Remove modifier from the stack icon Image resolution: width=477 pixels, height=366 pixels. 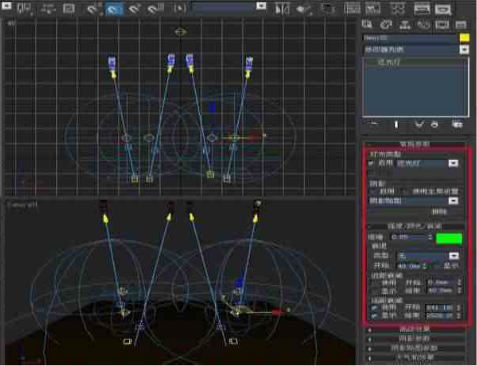[x=435, y=124]
